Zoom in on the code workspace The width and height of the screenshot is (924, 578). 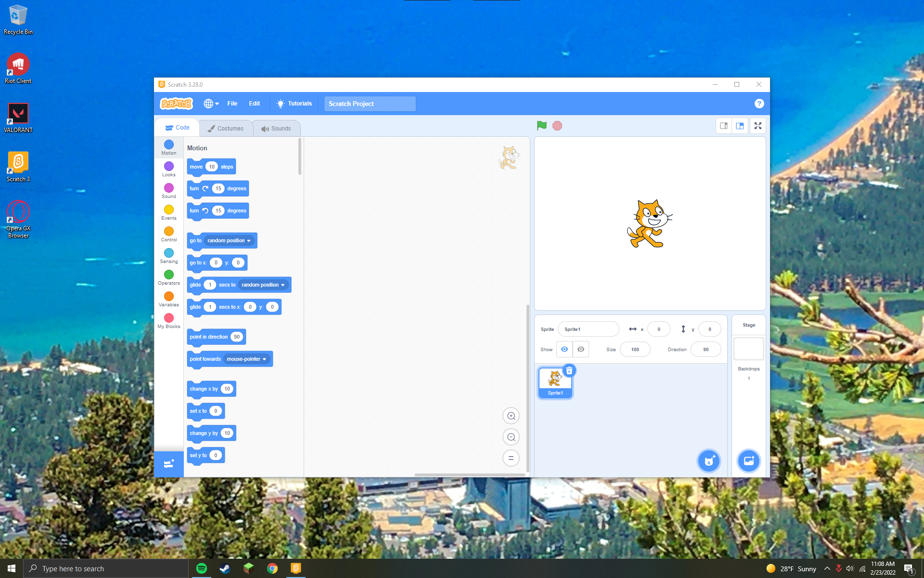pyautogui.click(x=511, y=416)
